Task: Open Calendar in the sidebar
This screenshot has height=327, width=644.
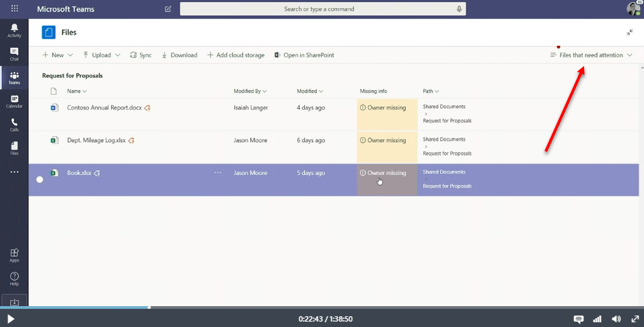Action: click(x=14, y=102)
